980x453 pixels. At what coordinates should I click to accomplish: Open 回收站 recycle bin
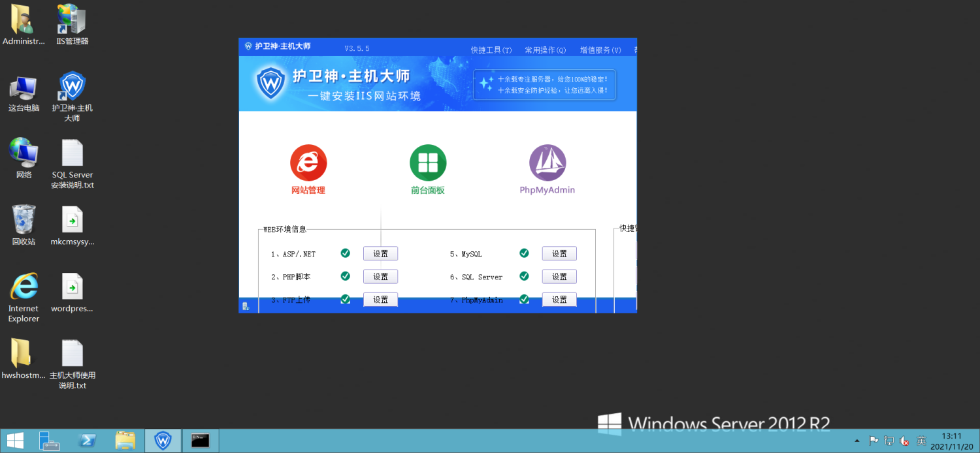coord(24,225)
